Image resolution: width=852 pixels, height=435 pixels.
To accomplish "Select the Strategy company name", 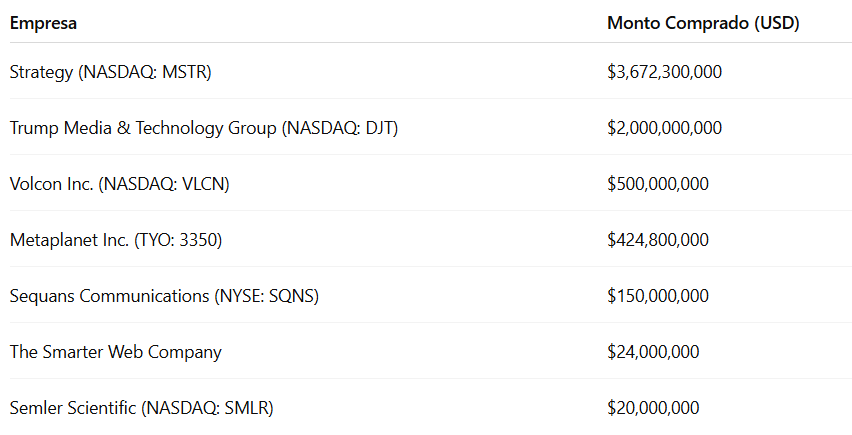I will (39, 72).
